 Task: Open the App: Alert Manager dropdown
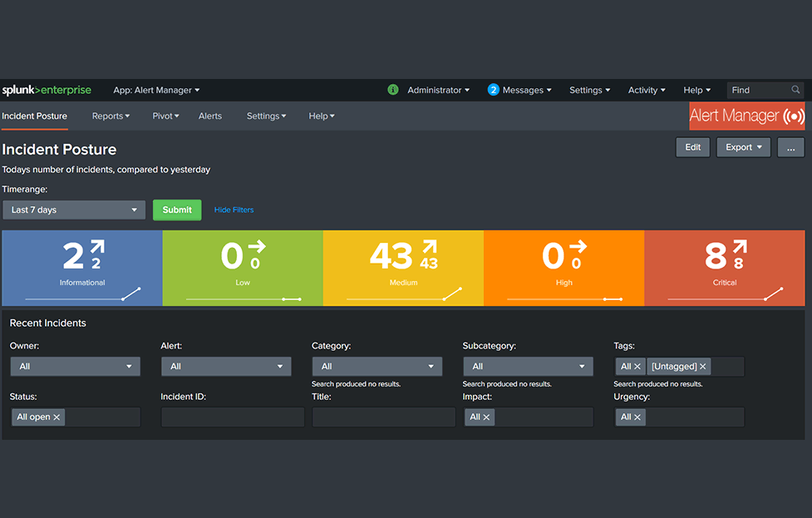pos(156,90)
